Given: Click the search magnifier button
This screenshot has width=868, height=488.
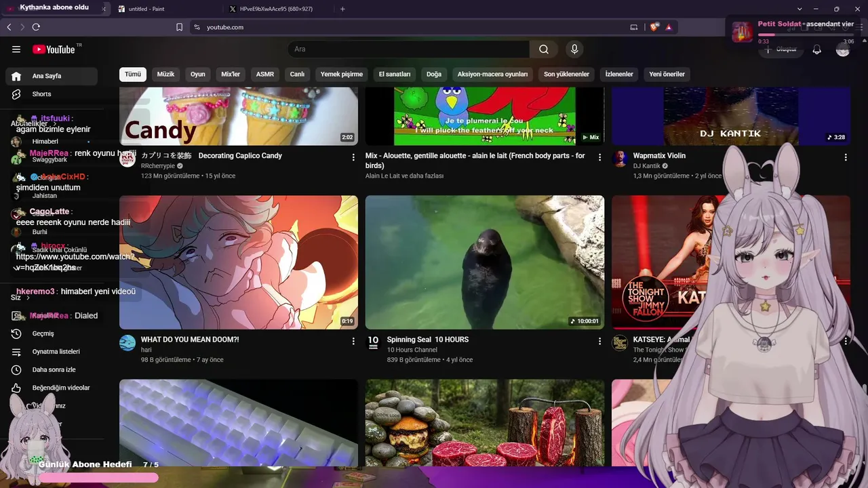Looking at the screenshot, I should [544, 49].
